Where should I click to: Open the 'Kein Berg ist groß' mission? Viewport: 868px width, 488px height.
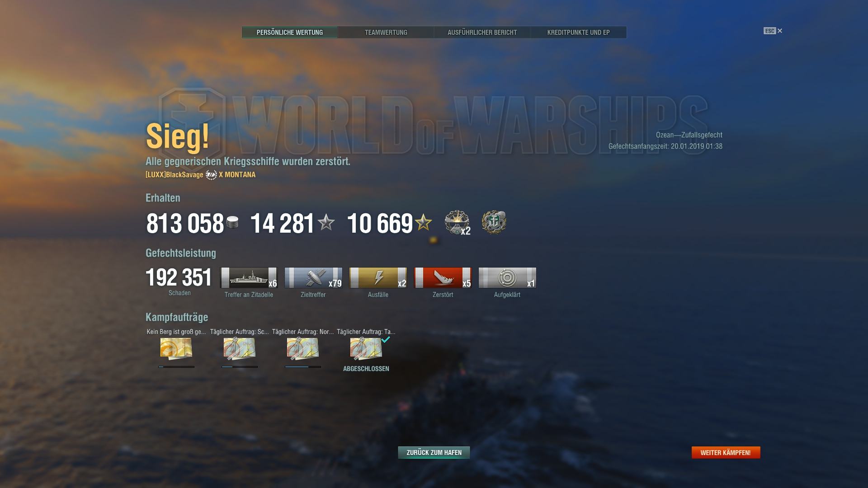pos(176,349)
